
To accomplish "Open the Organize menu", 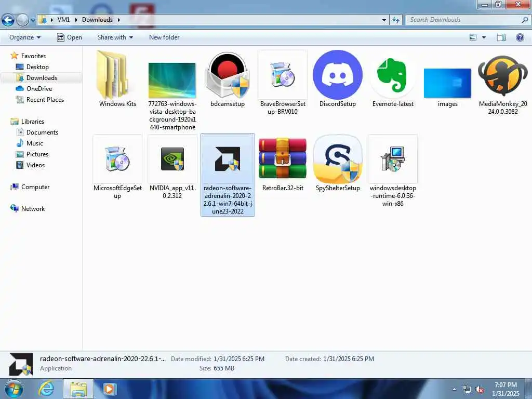I will [x=25, y=37].
